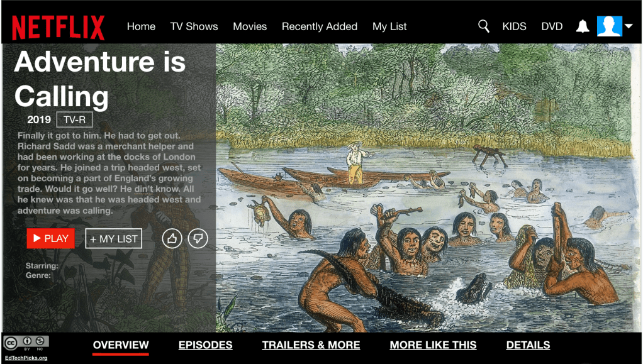
Task: Expand the profile dropdown arrow
Action: point(629,26)
